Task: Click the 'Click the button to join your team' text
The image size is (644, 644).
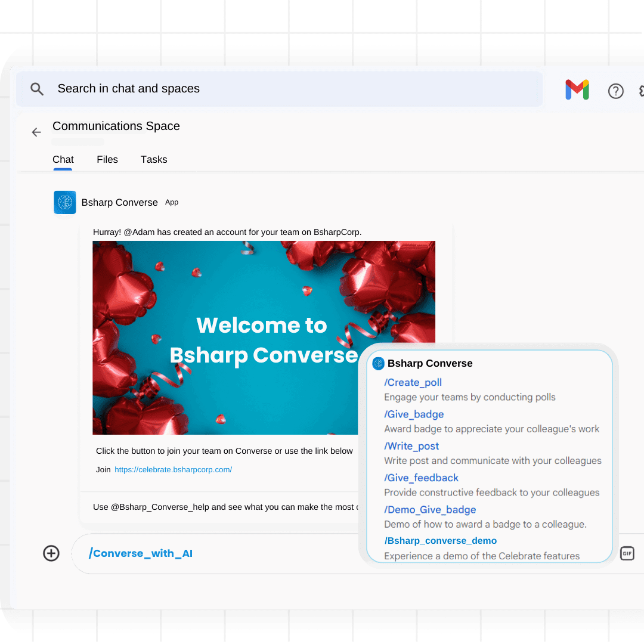Action: (x=224, y=451)
